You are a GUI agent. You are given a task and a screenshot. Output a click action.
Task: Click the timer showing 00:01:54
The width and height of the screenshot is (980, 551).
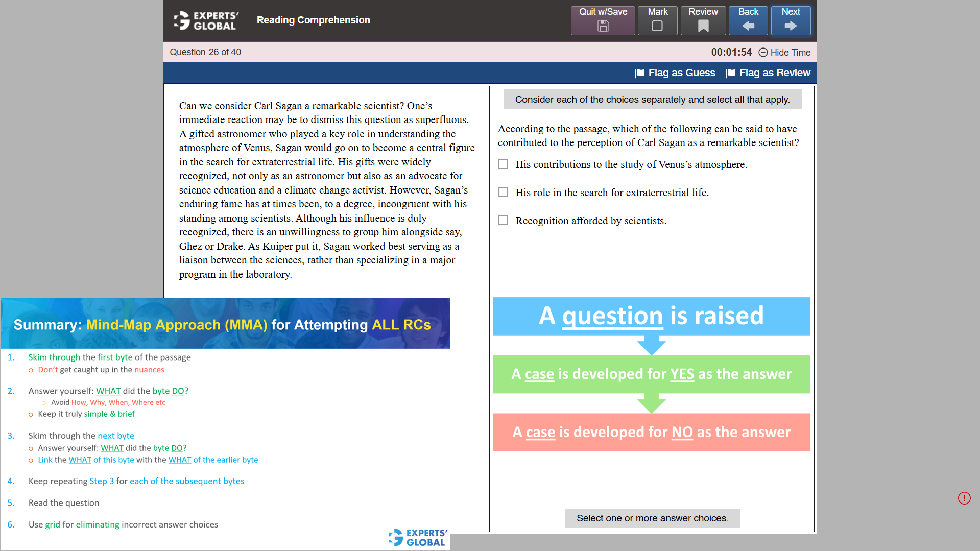(731, 52)
